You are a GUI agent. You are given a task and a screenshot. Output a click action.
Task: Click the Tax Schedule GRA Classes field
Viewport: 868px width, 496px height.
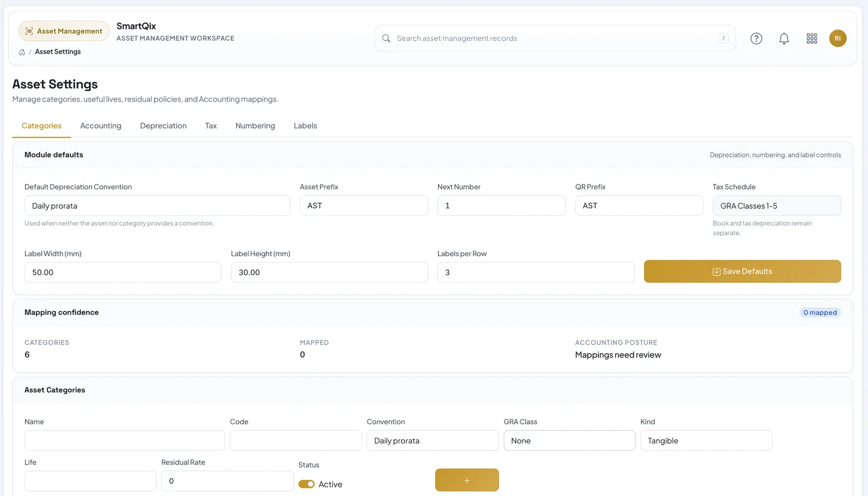777,206
